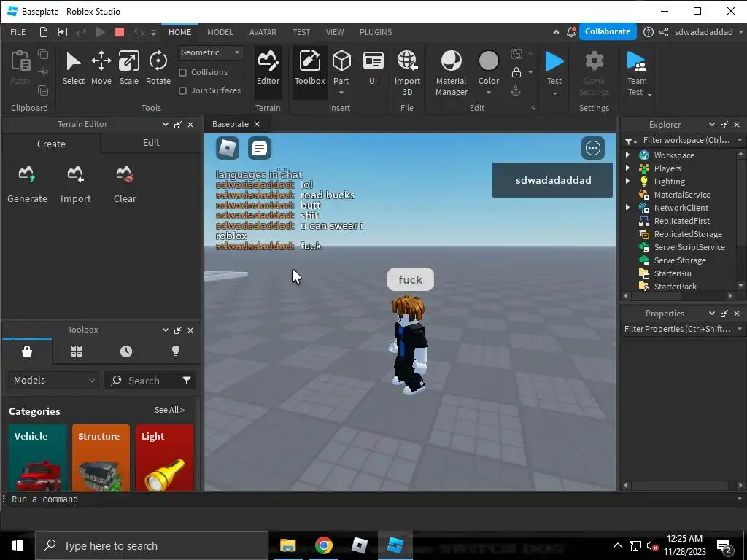The image size is (747, 560).
Task: Switch to the PLUGINS tab
Action: click(376, 32)
